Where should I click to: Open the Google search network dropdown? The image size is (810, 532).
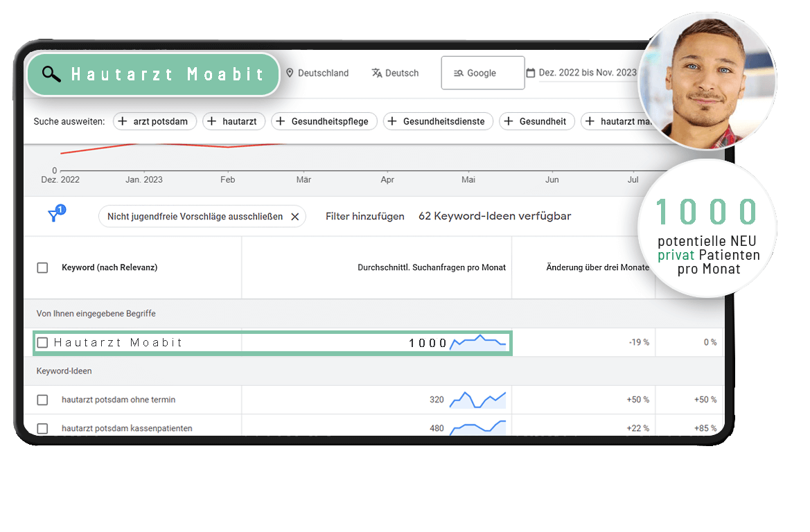click(482, 73)
